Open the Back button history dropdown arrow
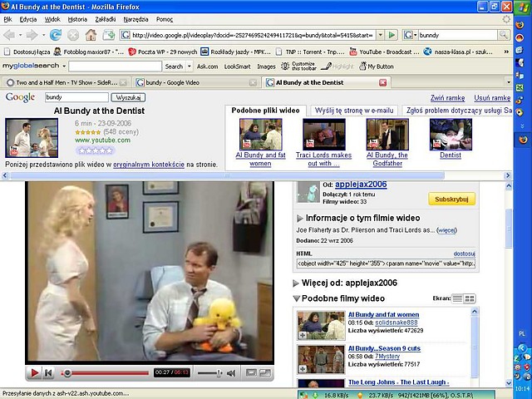The height and width of the screenshot is (399, 532). coord(20,35)
